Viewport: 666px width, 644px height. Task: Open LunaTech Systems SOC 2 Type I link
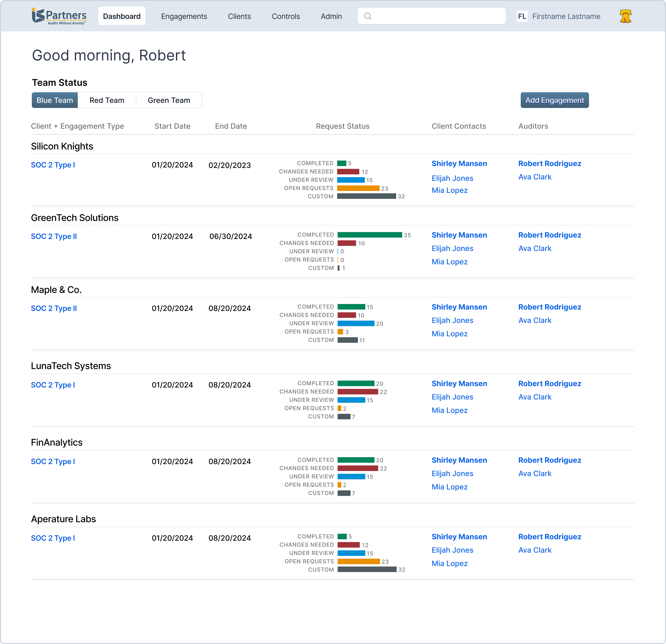tap(53, 385)
